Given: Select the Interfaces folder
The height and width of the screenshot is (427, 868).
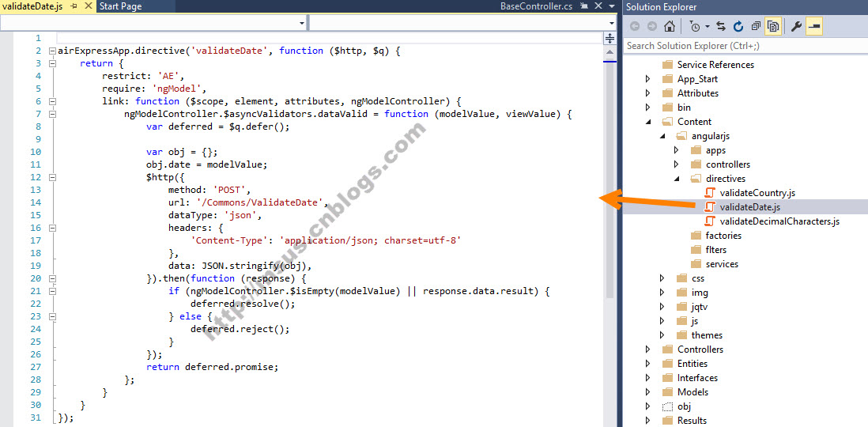Looking at the screenshot, I should [x=697, y=378].
